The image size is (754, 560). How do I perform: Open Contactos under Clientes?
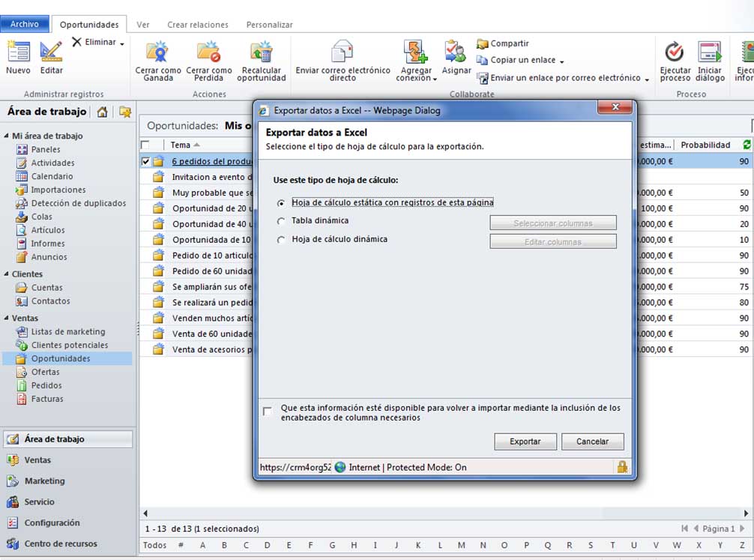pyautogui.click(x=50, y=301)
